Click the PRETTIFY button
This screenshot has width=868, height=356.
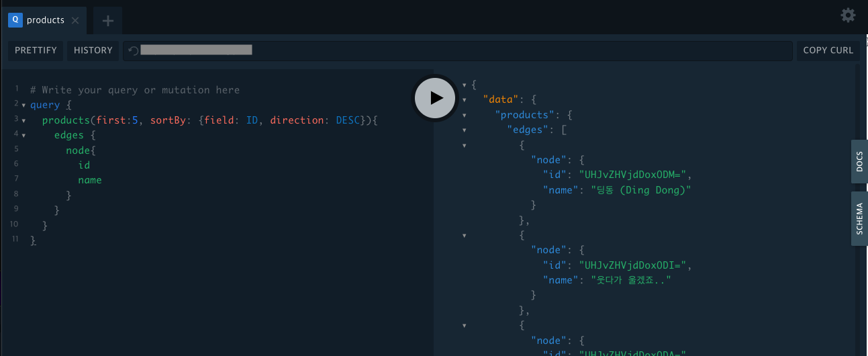36,50
